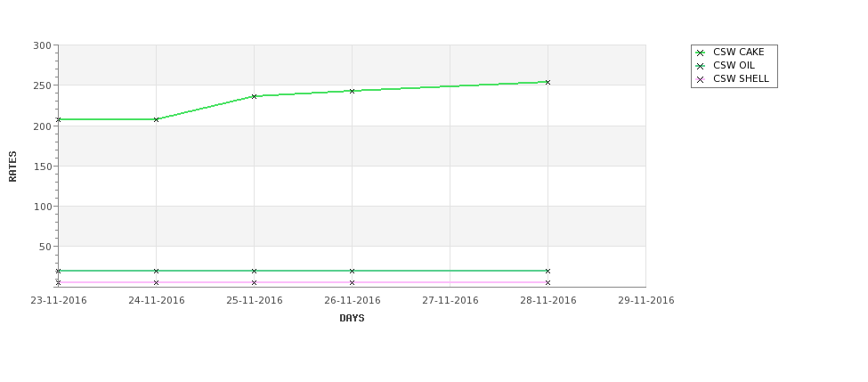Click the pink line marker at 24-11-2016

tap(156, 283)
